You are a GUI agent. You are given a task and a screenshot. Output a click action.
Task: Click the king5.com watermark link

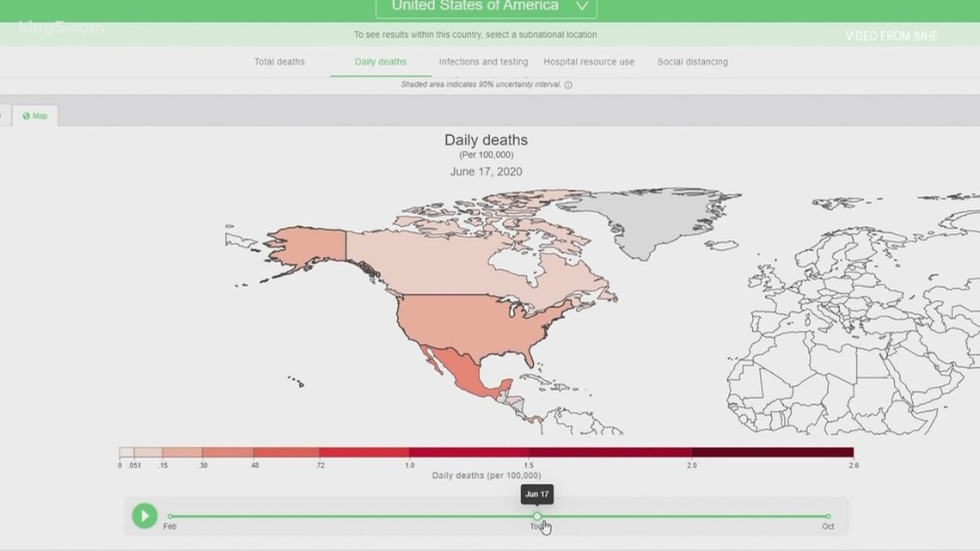tap(60, 28)
